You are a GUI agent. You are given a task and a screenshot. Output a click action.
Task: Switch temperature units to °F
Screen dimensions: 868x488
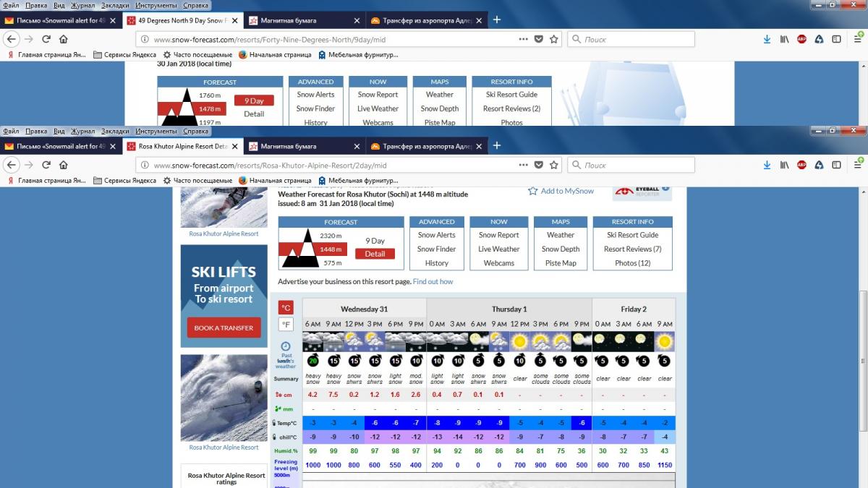(286, 325)
